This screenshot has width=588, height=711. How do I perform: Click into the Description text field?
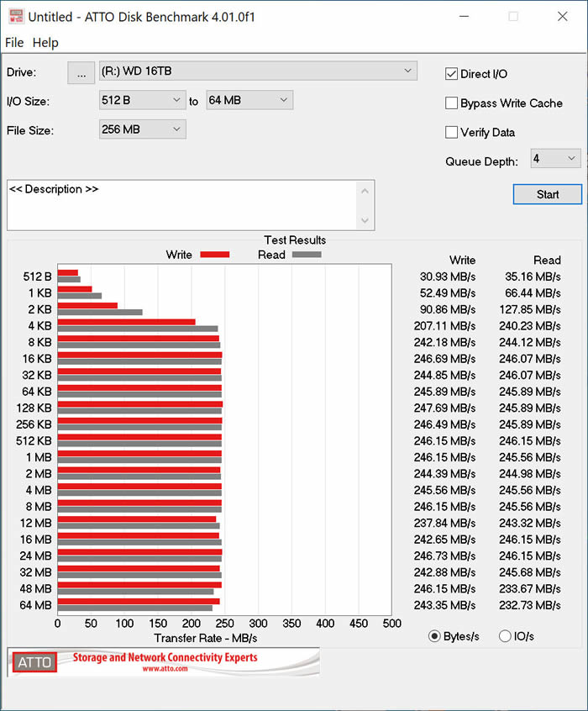(181, 205)
